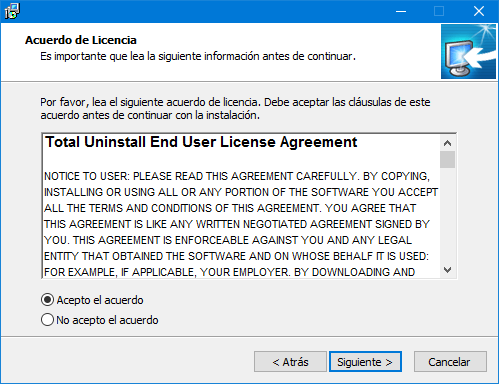The width and height of the screenshot is (499, 384).
Task: Click the license scrollbar down arrow
Action: point(447,270)
